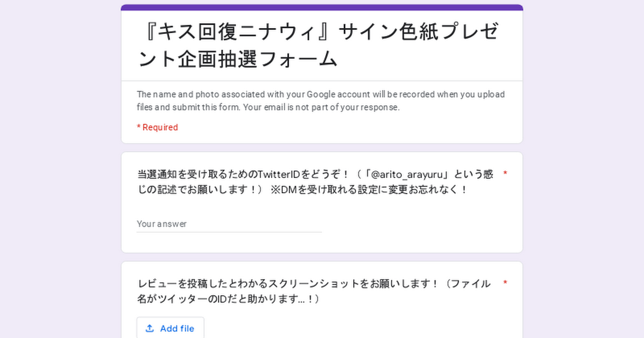This screenshot has height=338, width=644.
Task: Click the upload arrow icon beside Add file
Action: [150, 328]
